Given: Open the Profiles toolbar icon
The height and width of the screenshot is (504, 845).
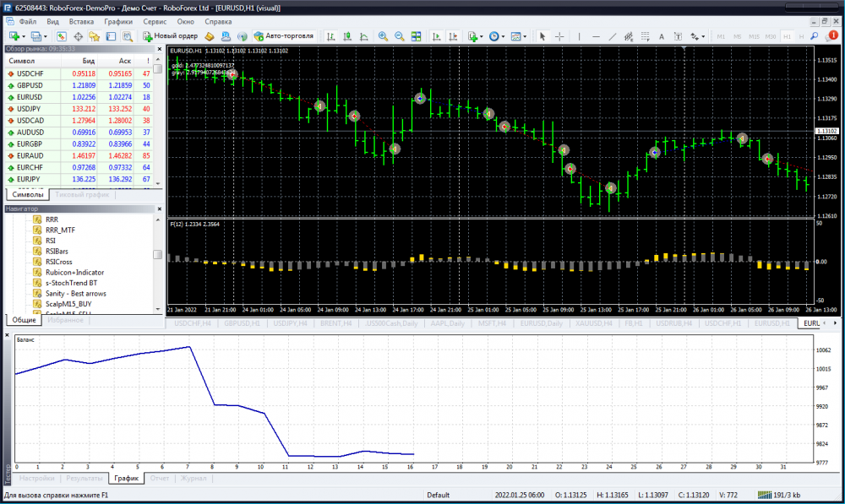Looking at the screenshot, I should (35, 36).
